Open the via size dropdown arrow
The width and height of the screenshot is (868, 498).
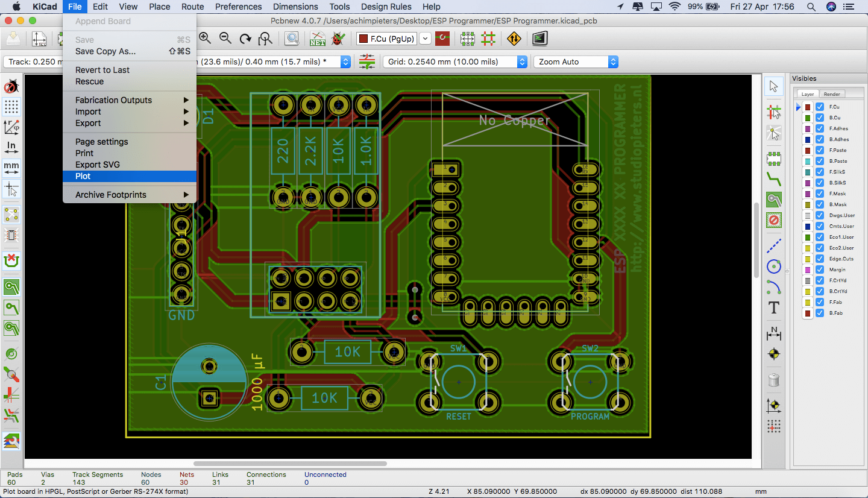(345, 61)
